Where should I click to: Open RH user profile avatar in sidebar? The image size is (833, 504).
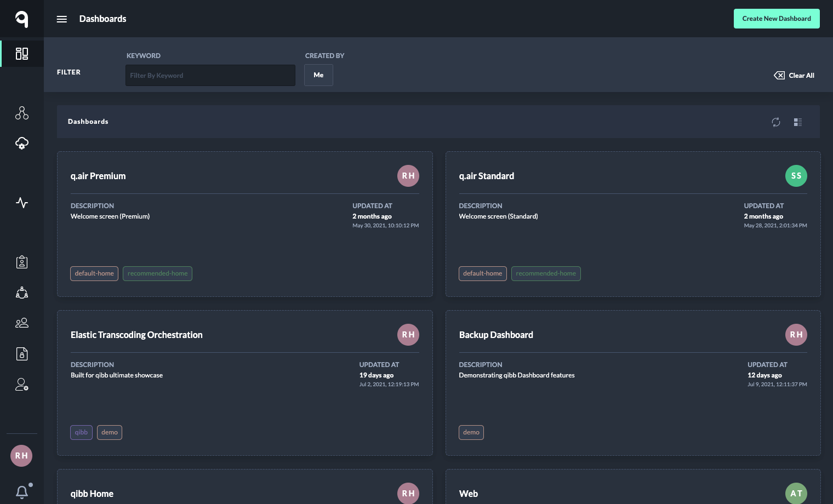pos(21,456)
